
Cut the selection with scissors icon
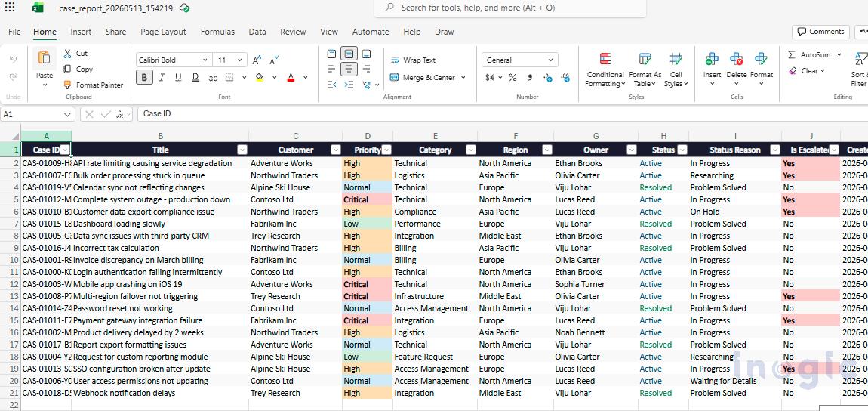(x=67, y=53)
